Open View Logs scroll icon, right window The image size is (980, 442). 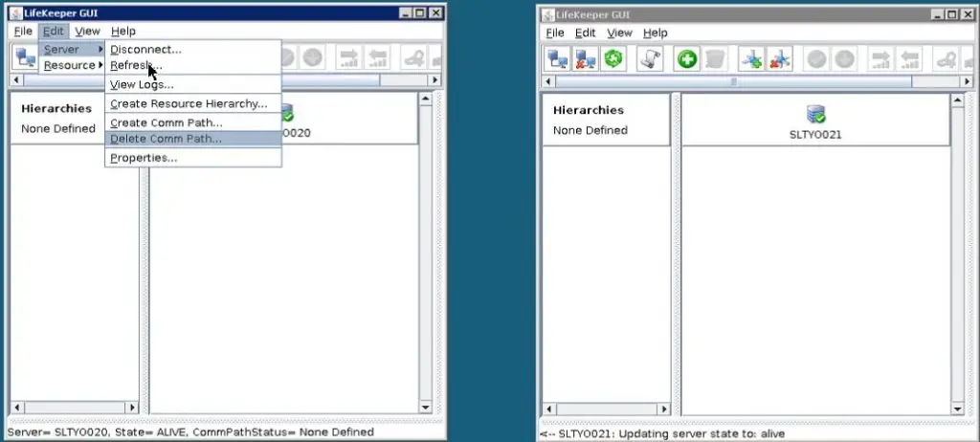pos(650,60)
